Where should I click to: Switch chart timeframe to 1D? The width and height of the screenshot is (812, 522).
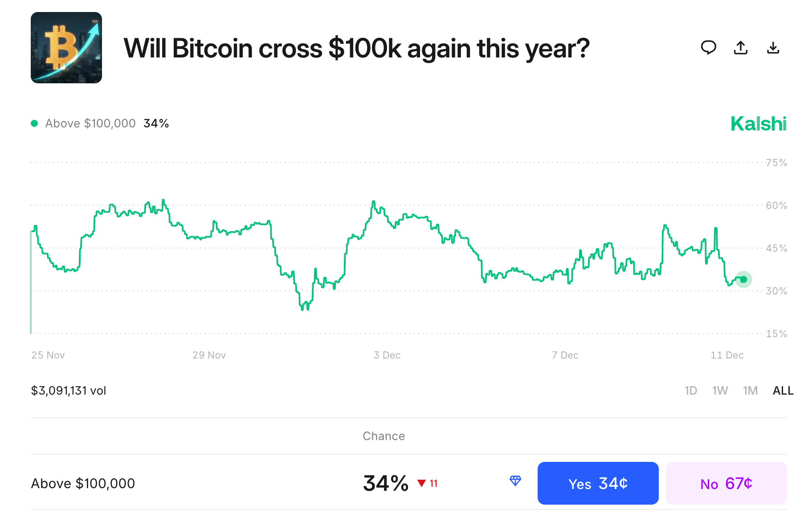[x=691, y=391]
